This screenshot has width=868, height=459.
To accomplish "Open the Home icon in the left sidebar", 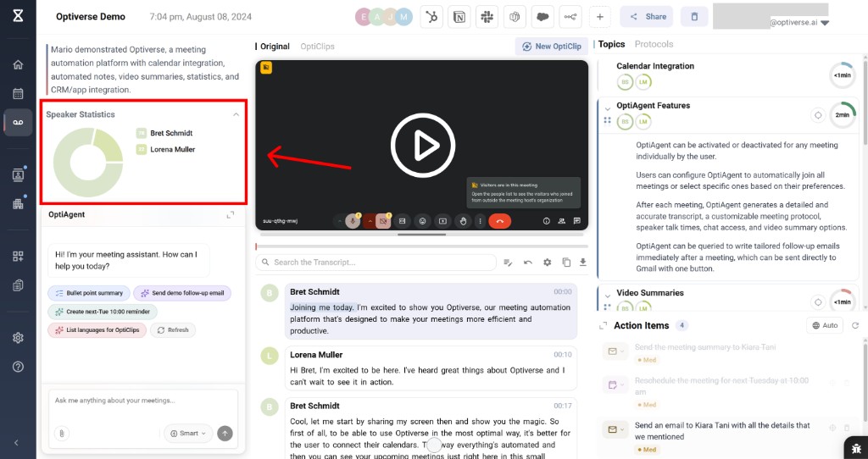I will (18, 64).
